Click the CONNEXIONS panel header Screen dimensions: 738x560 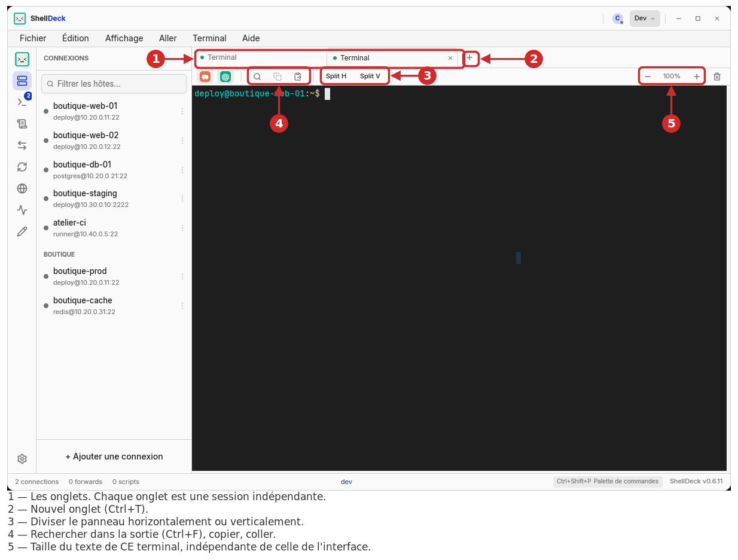pos(66,58)
